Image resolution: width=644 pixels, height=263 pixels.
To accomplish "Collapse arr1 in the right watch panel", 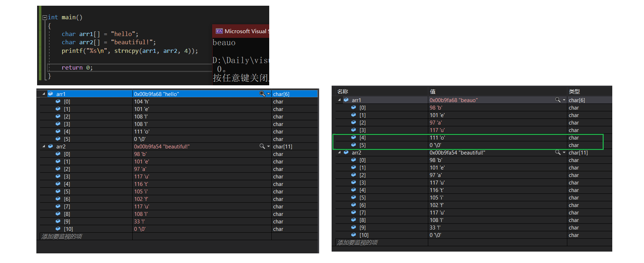I will (x=339, y=100).
